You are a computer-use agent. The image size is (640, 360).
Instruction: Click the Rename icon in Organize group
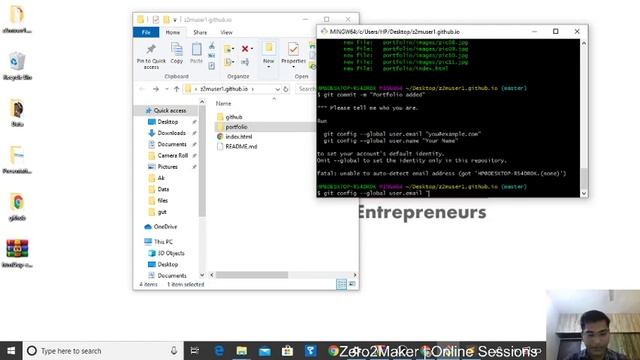click(245, 62)
